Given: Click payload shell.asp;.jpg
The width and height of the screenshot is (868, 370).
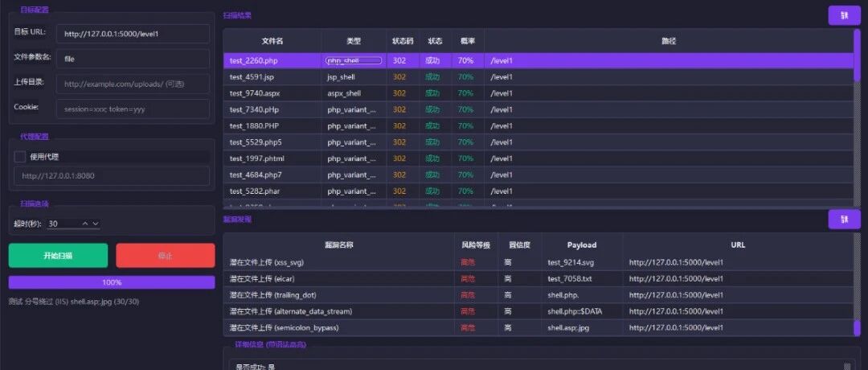Looking at the screenshot, I should click(x=568, y=328).
